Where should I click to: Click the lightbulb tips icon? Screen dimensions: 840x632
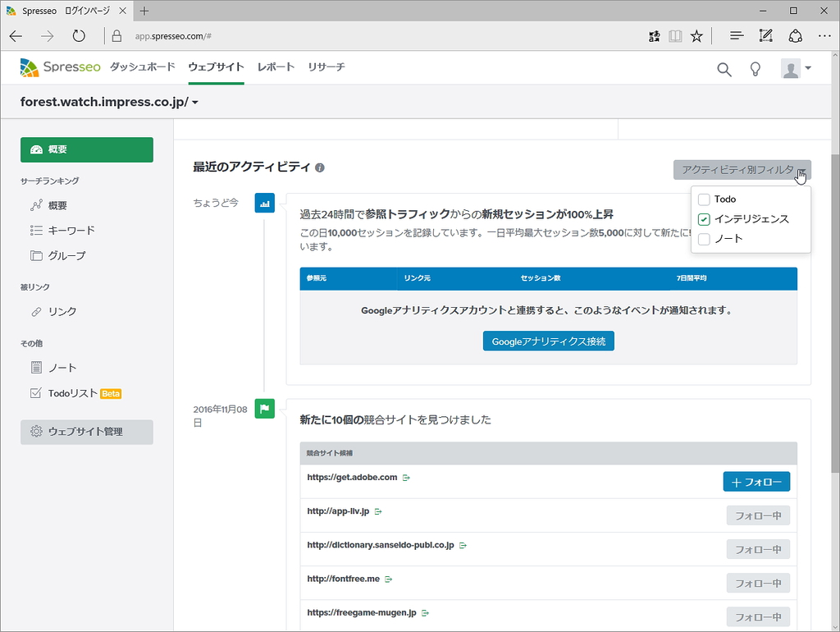pos(756,70)
